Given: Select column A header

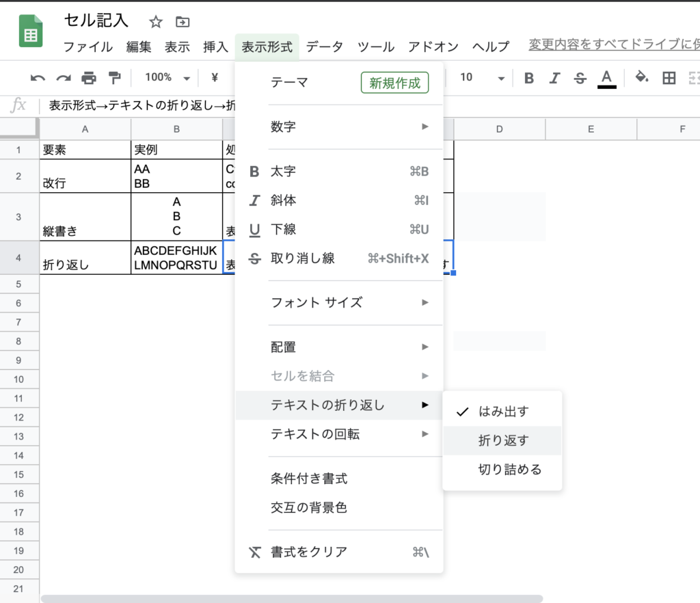Looking at the screenshot, I should pos(85,129).
